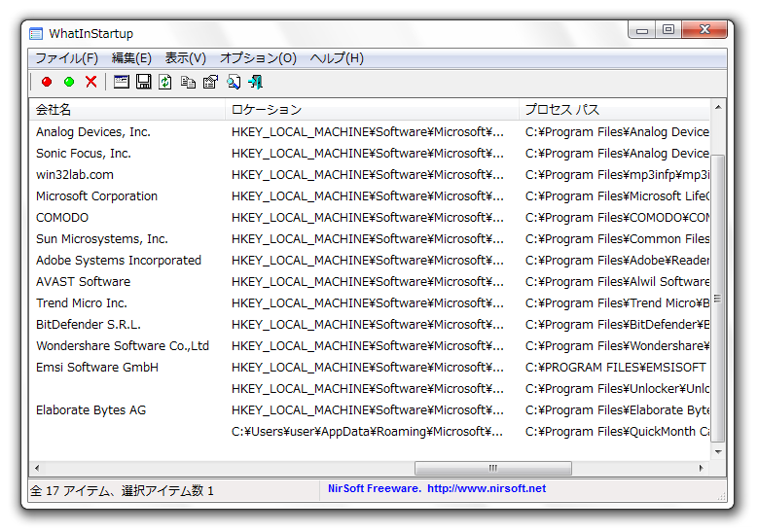Screen dimensions: 758x532
Task: Select the Sun Microsystems, Inc. row
Action: 370,238
